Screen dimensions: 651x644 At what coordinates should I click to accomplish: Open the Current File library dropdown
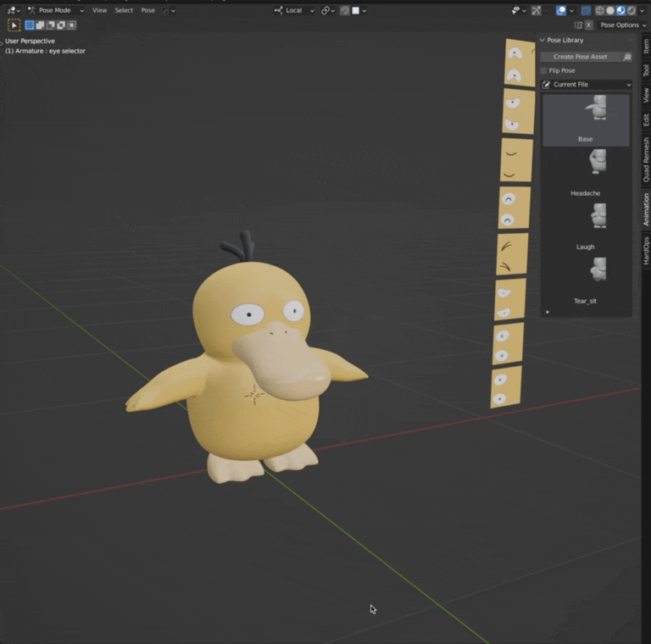(587, 85)
